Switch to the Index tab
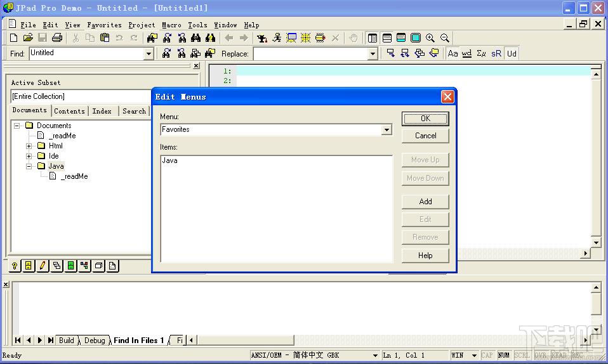Image resolution: width=608 pixels, height=364 pixels. pyautogui.click(x=102, y=111)
